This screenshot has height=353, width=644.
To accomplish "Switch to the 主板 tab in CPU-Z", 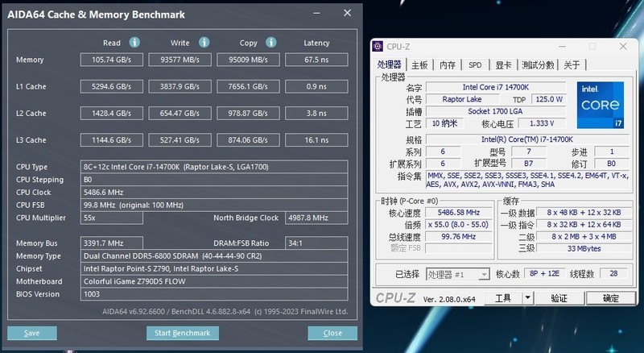I will tap(419, 65).
